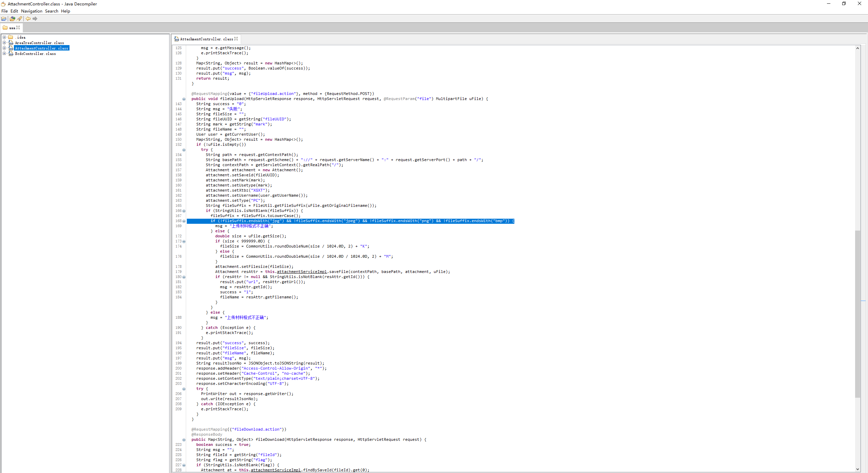Viewport: 868px width, 473px height.
Task: Click the 'User user = getCurrentUser();' line
Action: click(230, 135)
